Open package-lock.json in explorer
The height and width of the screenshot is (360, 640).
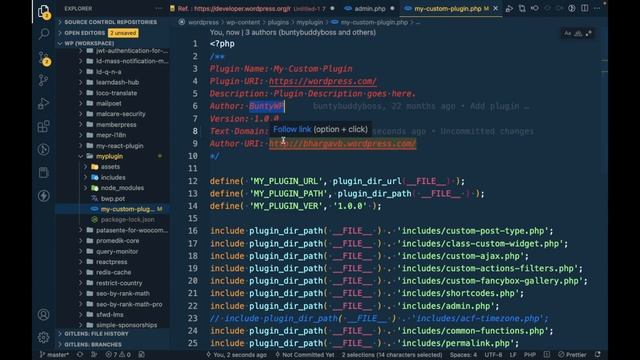click(127, 220)
